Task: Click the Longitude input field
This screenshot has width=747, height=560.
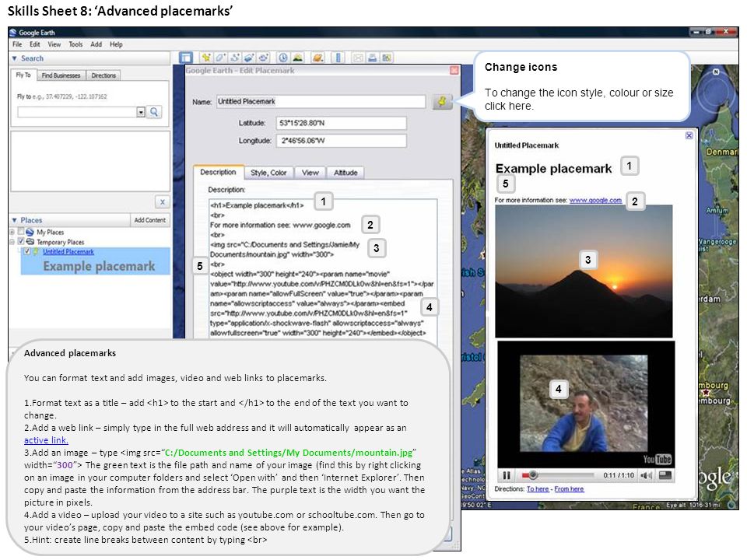Action: [x=341, y=141]
